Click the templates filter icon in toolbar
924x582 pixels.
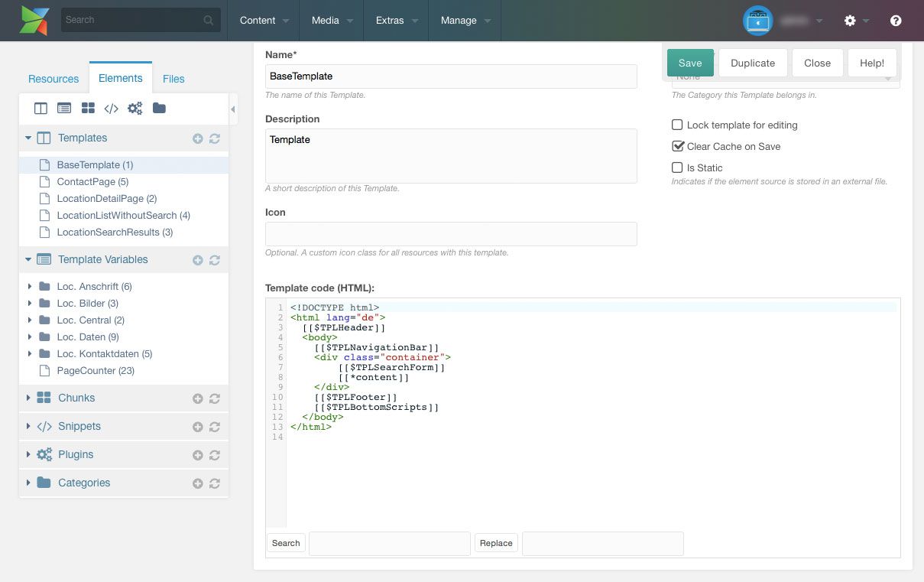[41, 109]
